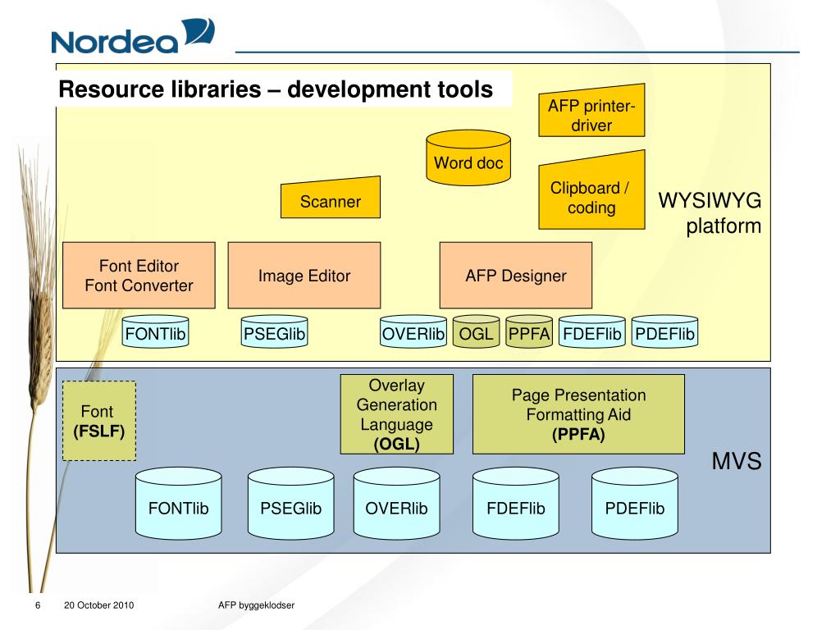Click the Image Editor box
Image resolution: width=840 pixels, height=630 pixels.
pos(304,276)
